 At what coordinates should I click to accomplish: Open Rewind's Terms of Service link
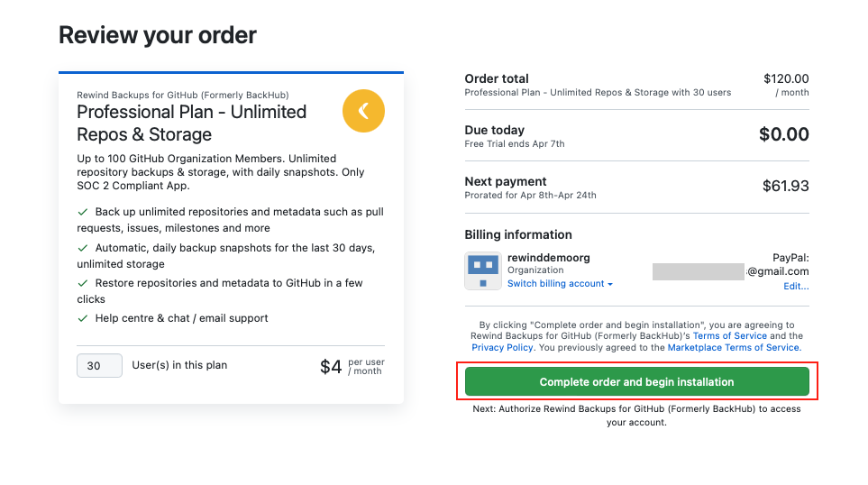coord(729,336)
